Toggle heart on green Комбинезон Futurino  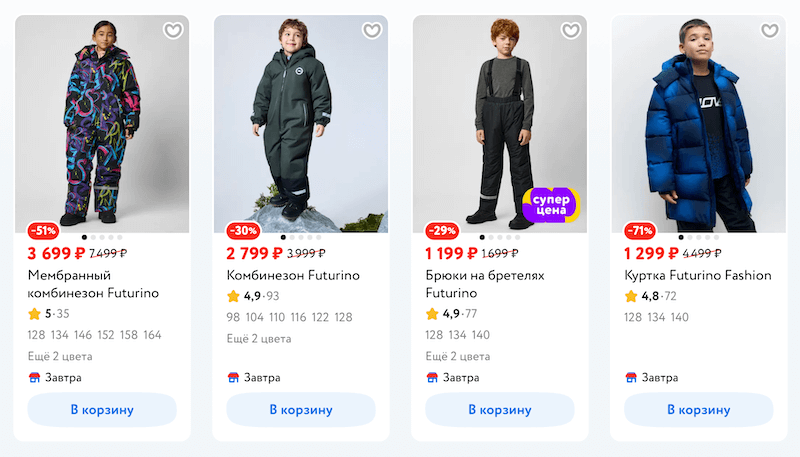[372, 31]
